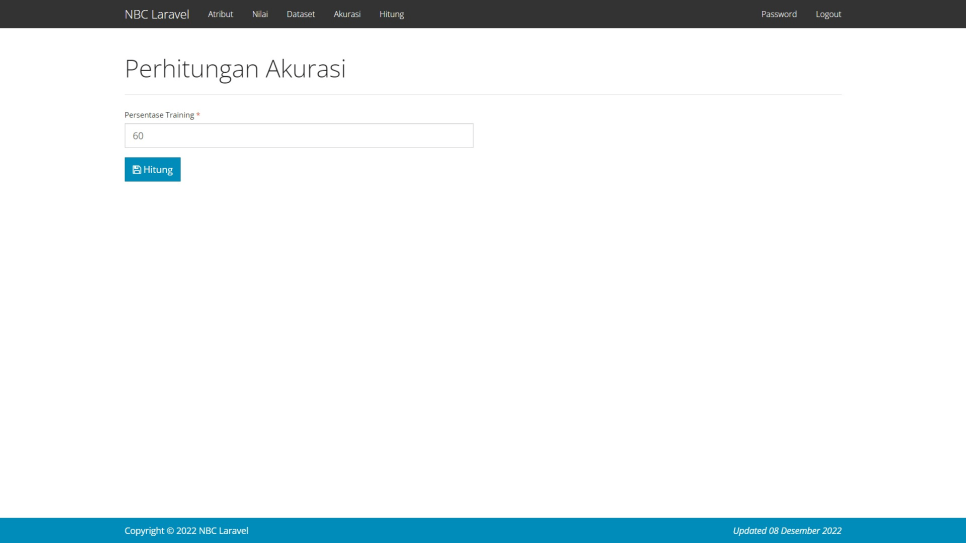Open the Nilai menu item
Viewport: 966px width, 543px height.
[x=260, y=14]
